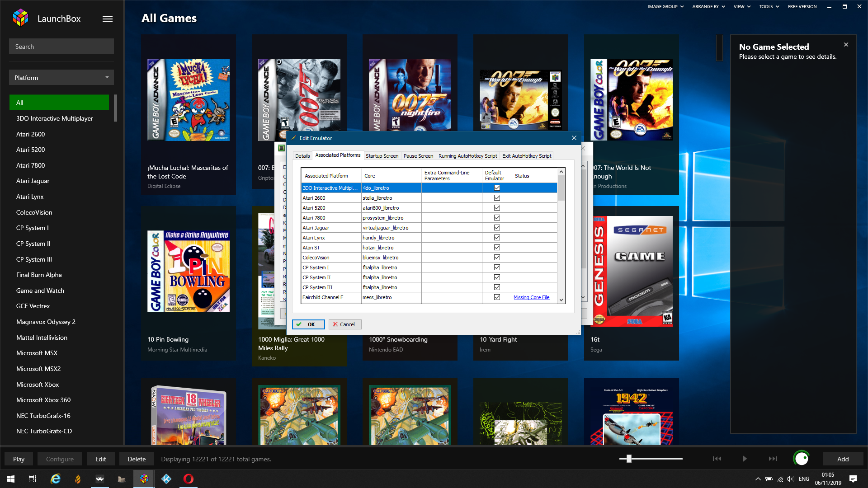Open Windows notification center
This screenshot has width=868, height=488.
coord(853,479)
